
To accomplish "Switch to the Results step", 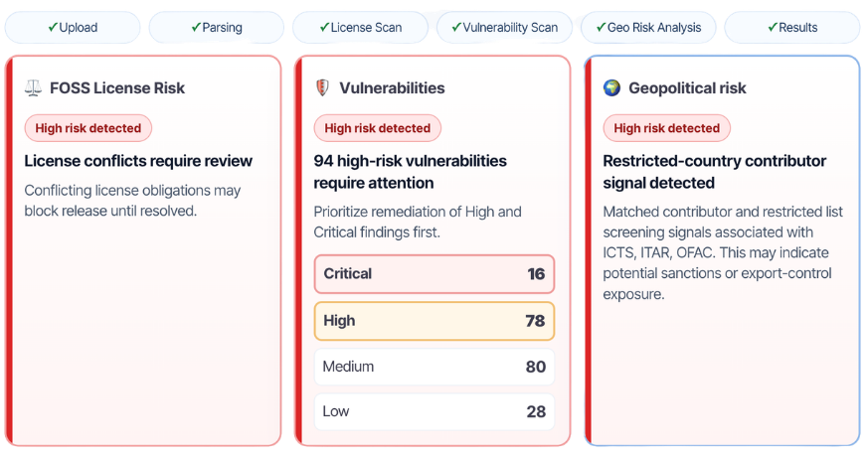I will [791, 28].
